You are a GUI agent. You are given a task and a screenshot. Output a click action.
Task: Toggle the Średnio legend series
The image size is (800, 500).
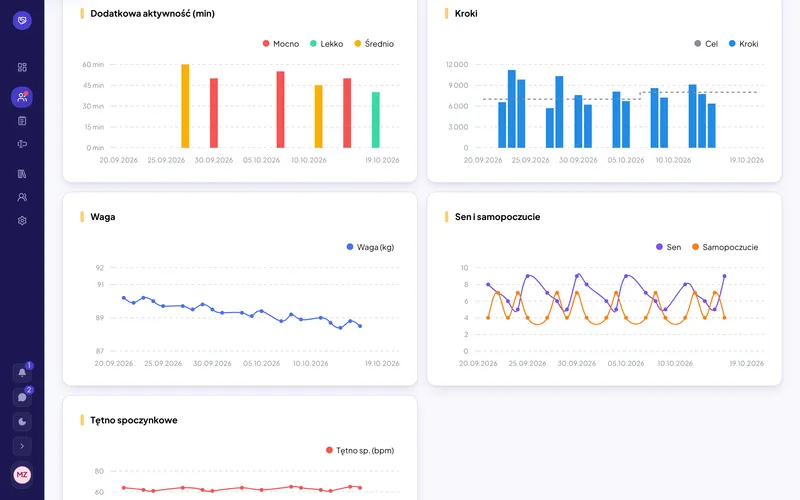tap(374, 44)
